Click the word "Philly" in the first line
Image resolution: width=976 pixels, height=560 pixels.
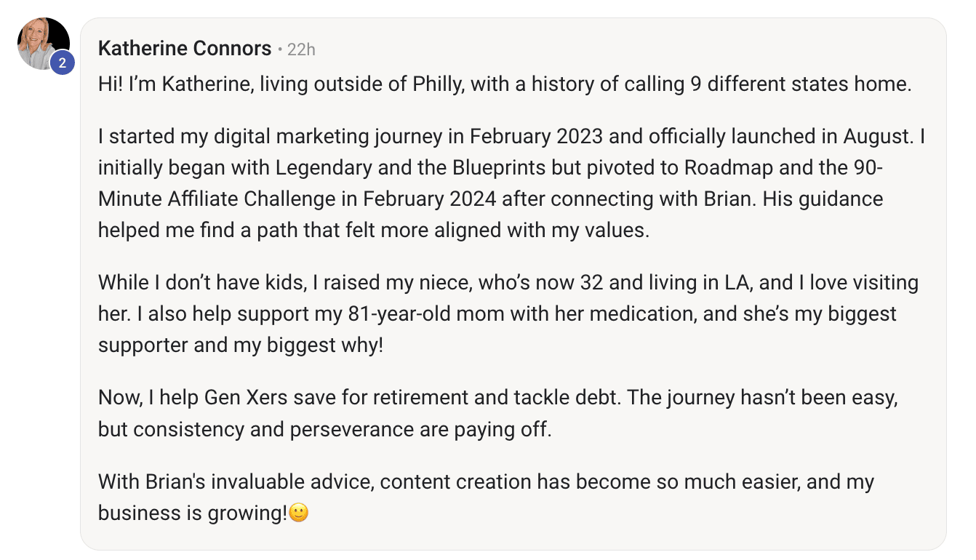436,84
